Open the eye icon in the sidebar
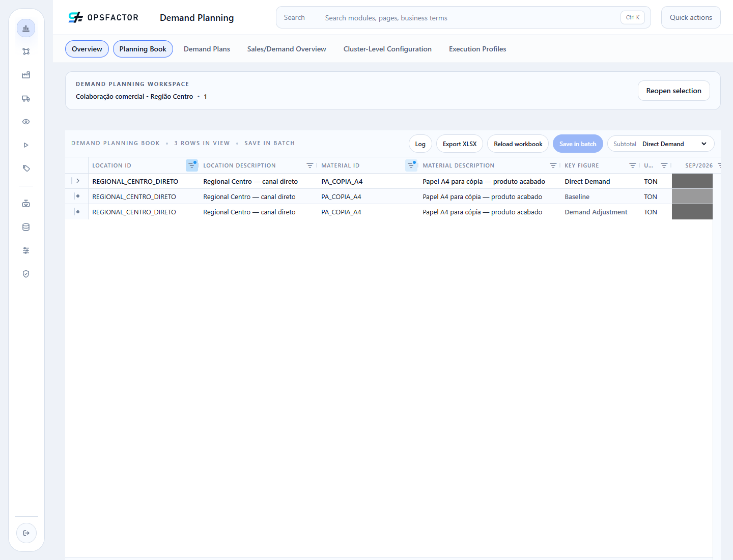733x560 pixels. pyautogui.click(x=26, y=122)
